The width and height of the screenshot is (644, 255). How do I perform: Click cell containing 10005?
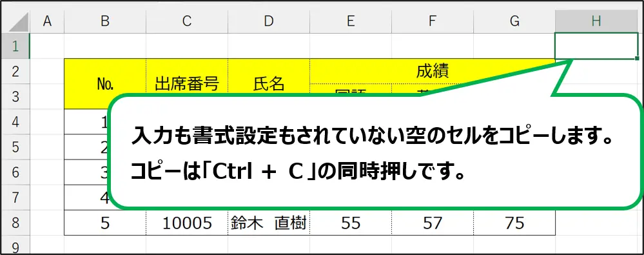187,223
